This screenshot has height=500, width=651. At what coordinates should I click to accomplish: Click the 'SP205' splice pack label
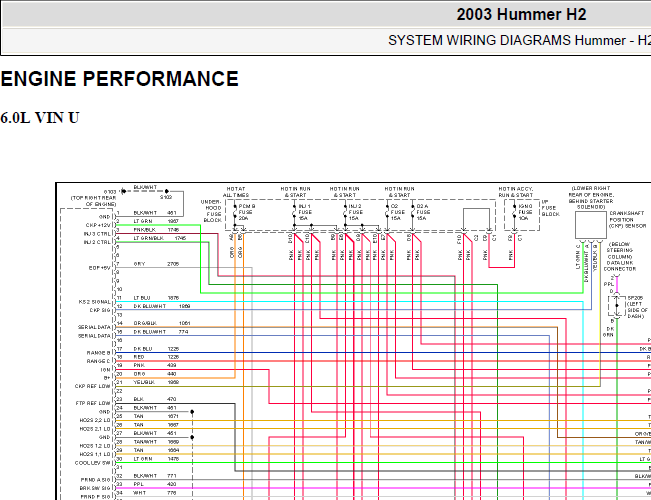coord(635,298)
